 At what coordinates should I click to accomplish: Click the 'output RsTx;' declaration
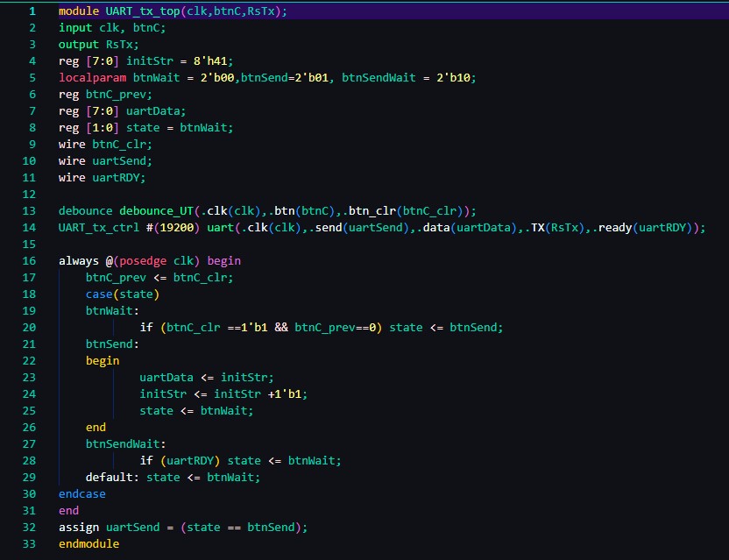click(x=98, y=45)
